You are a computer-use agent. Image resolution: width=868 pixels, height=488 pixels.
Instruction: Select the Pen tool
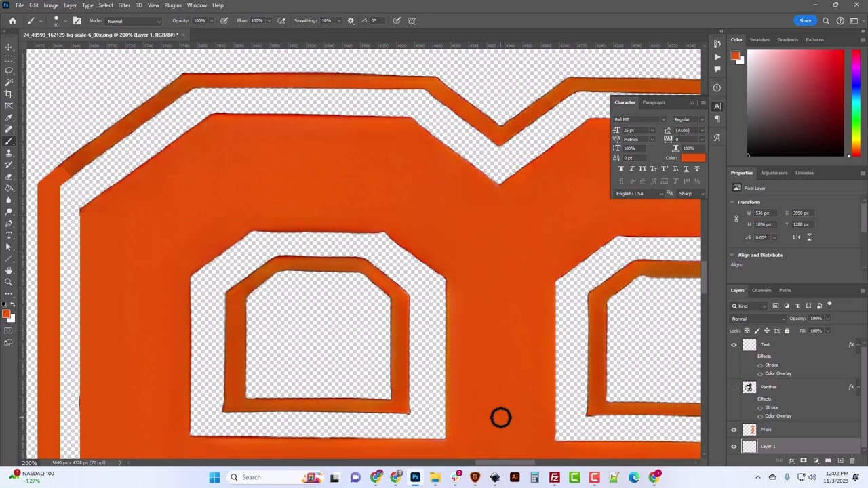click(9, 224)
